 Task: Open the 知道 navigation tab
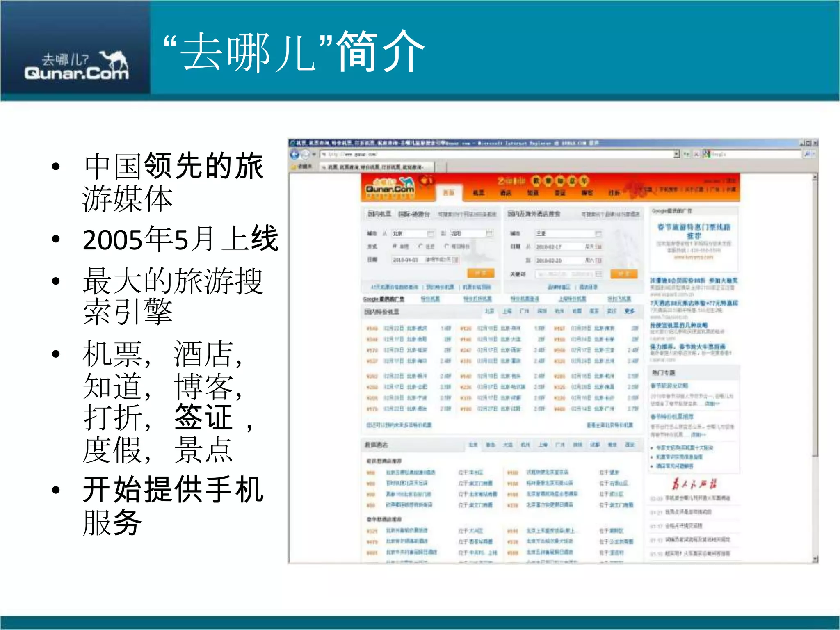coord(532,193)
